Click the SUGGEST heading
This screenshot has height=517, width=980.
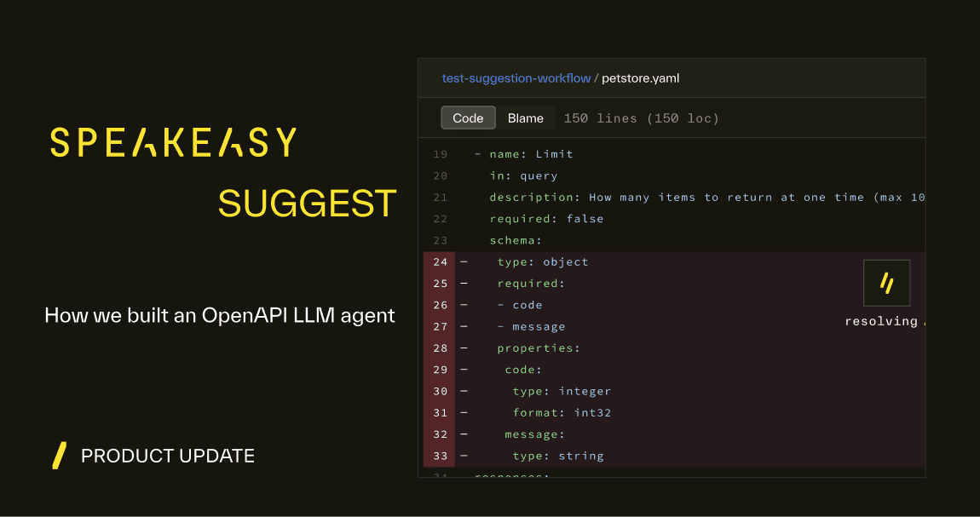pos(308,204)
